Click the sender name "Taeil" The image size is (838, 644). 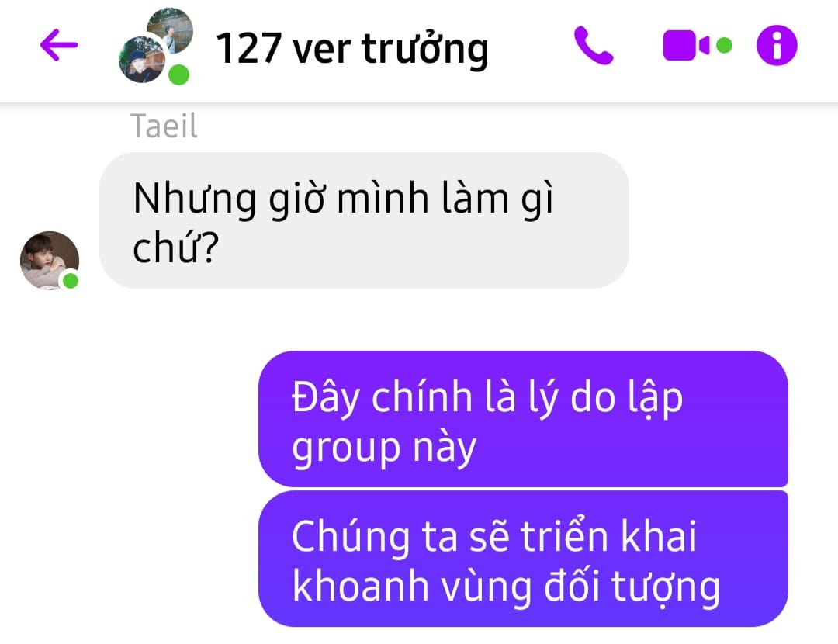[164, 126]
